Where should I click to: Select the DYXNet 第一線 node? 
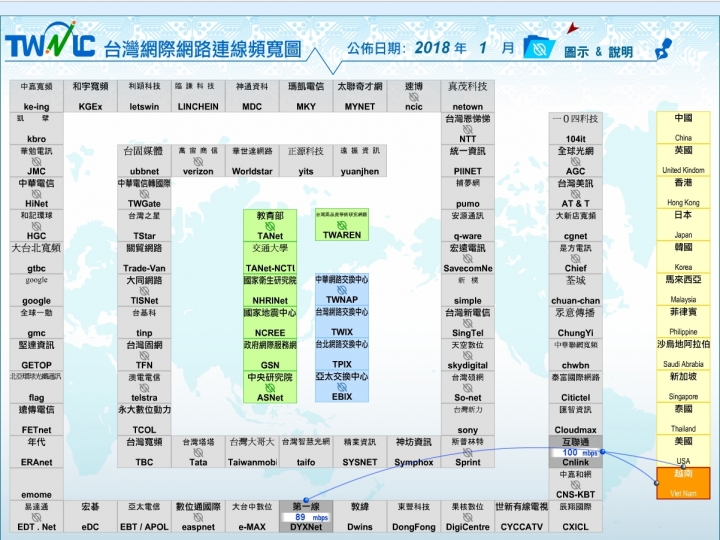pos(306,517)
